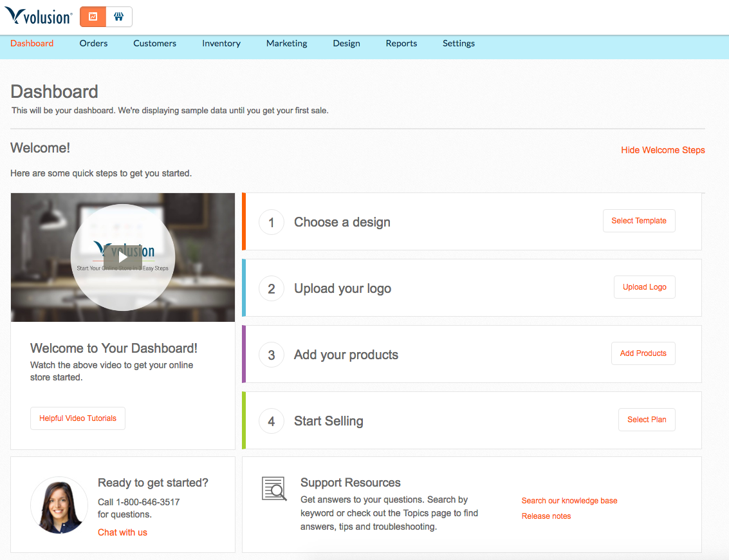Screen dimensions: 729x560
Task: Click the Add Products button
Action: (x=643, y=353)
